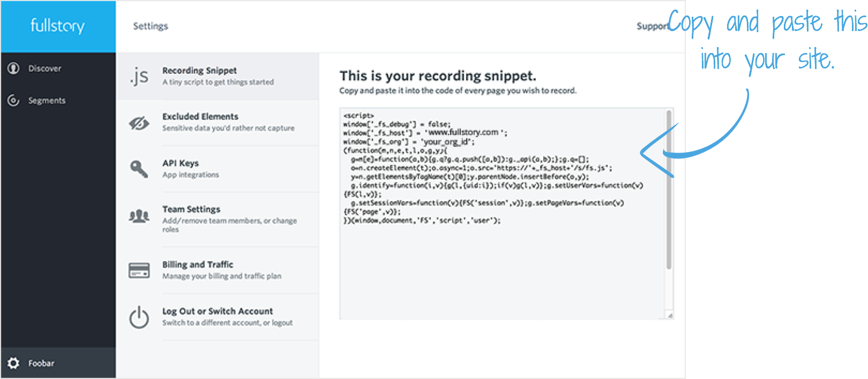Click the Foobar account label

click(41, 363)
